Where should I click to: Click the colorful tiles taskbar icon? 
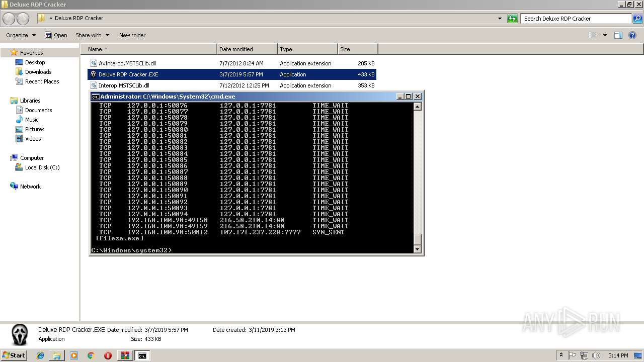pyautogui.click(x=125, y=355)
